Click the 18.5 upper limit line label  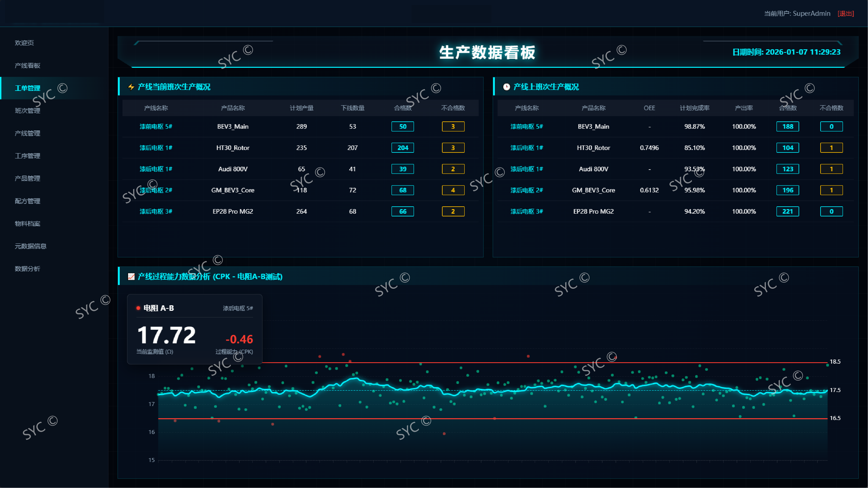point(835,362)
